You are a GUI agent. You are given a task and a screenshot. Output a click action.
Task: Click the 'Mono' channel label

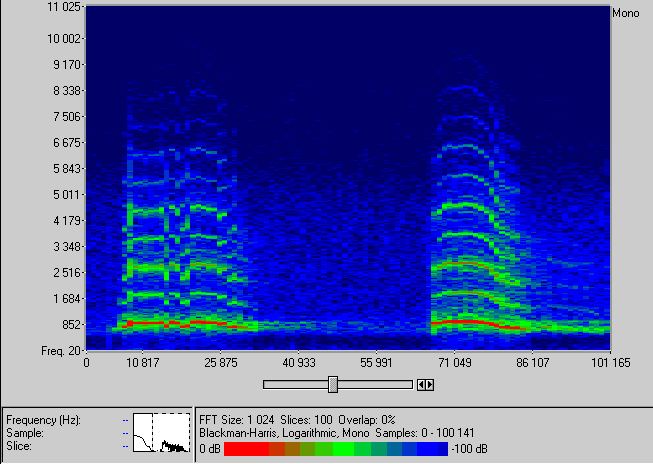click(626, 13)
